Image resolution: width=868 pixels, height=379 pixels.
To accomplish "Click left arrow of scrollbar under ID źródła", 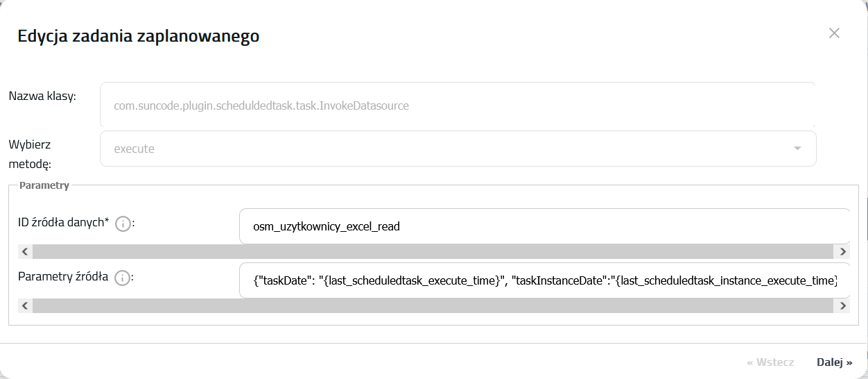I will pyautogui.click(x=25, y=251).
